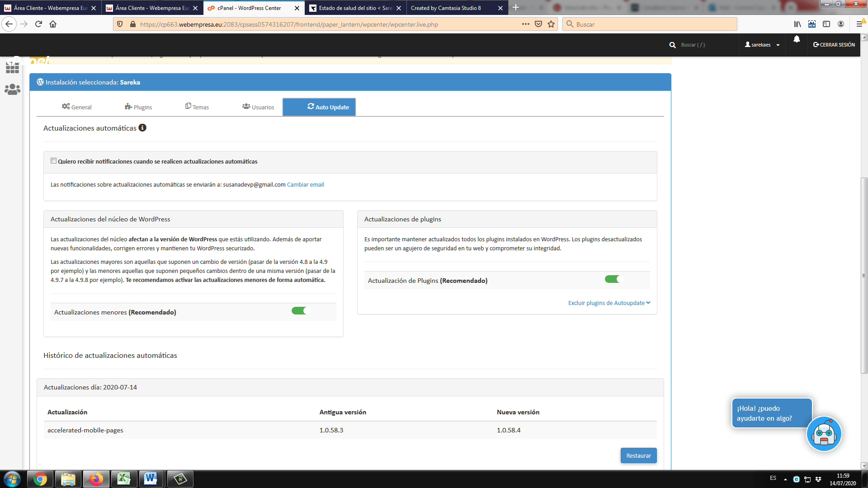
Task: Toggle the Actualizaciones menores switch
Action: pyautogui.click(x=301, y=310)
